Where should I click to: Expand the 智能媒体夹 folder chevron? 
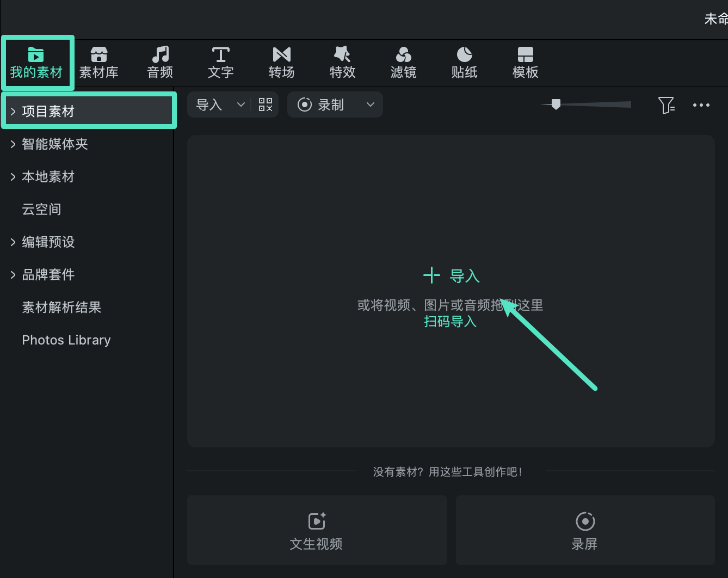13,144
